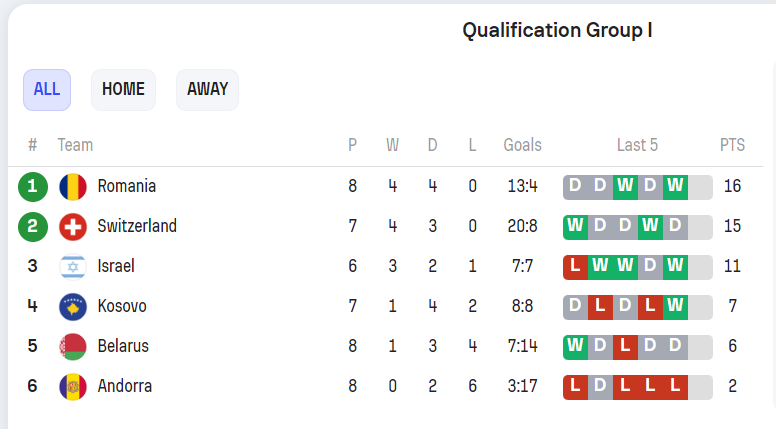Image resolution: width=776 pixels, height=429 pixels.
Task: Switch to the AWAY standings tab
Action: 207,89
